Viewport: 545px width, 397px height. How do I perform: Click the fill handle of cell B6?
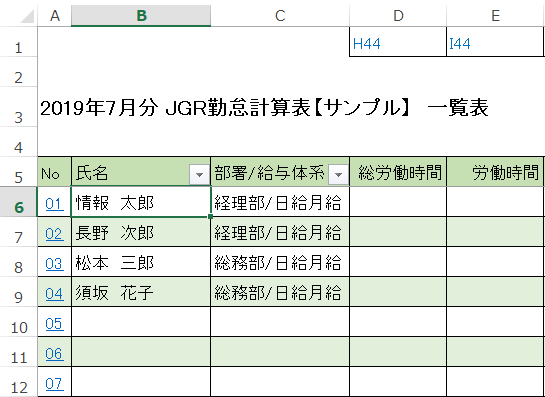click(211, 217)
